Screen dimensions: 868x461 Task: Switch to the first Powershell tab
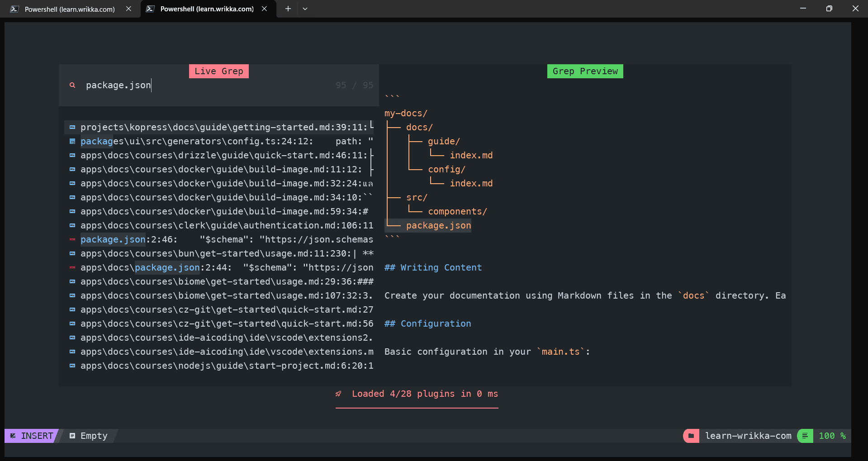click(x=70, y=9)
